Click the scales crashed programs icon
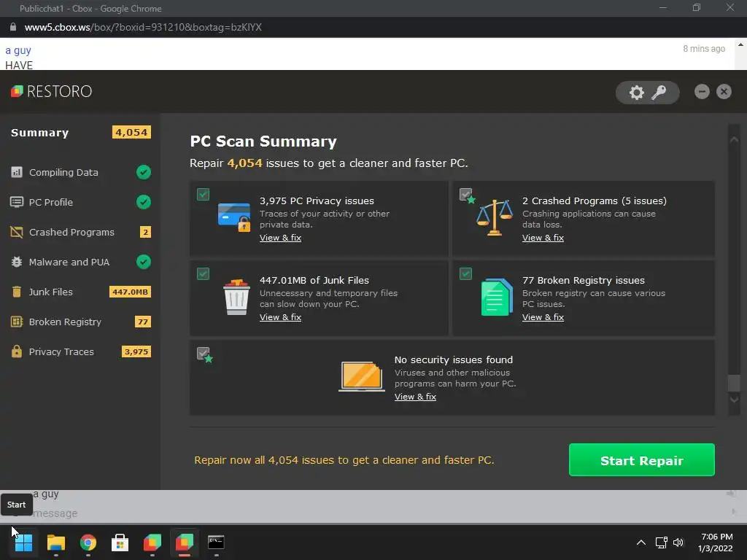Viewport: 747px width, 560px height. (495, 217)
